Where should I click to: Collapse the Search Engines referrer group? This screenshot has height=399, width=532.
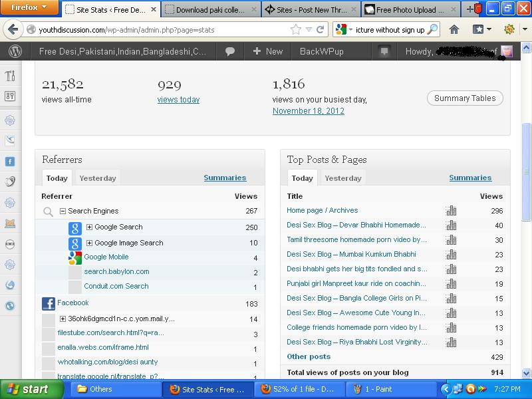[x=63, y=211]
